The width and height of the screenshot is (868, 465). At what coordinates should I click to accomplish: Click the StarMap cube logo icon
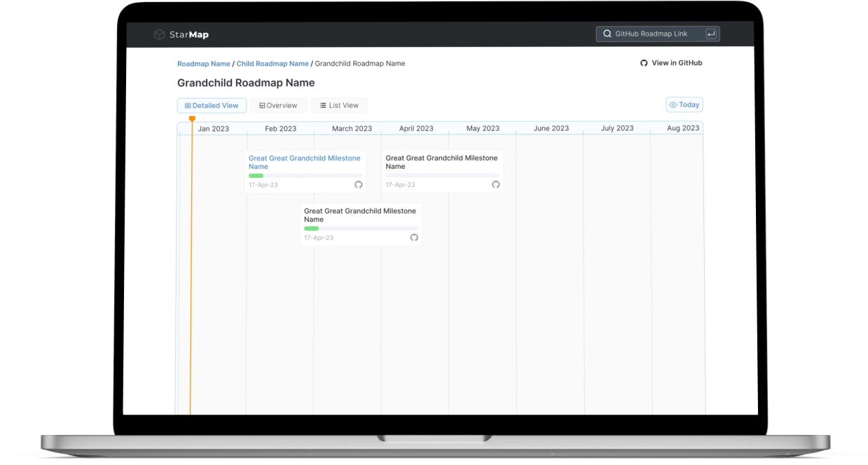click(x=160, y=34)
